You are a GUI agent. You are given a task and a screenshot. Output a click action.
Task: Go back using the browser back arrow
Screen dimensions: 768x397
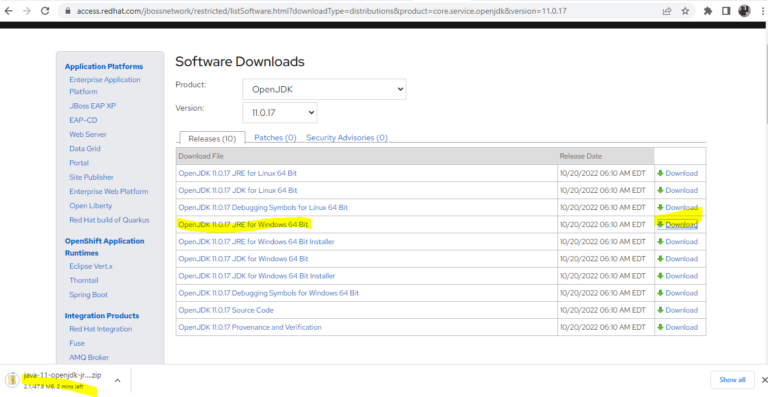[x=8, y=10]
